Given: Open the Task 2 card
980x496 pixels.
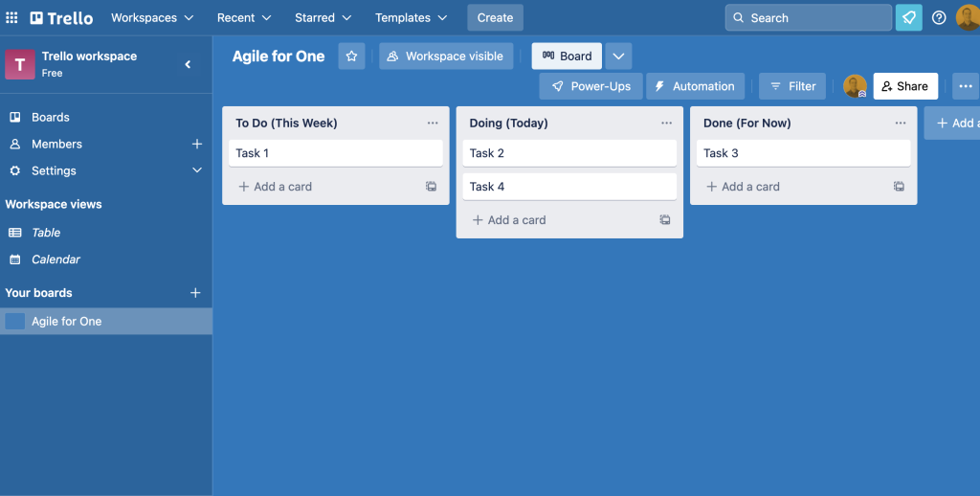Looking at the screenshot, I should click(569, 153).
